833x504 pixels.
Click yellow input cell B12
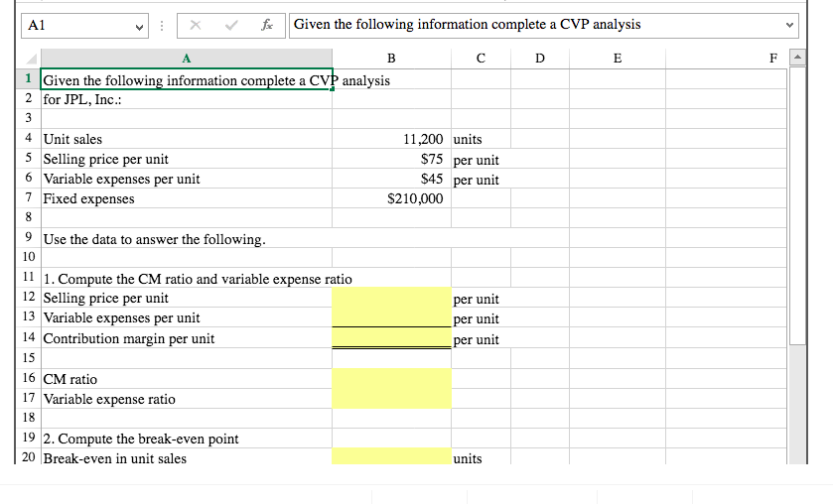click(391, 298)
